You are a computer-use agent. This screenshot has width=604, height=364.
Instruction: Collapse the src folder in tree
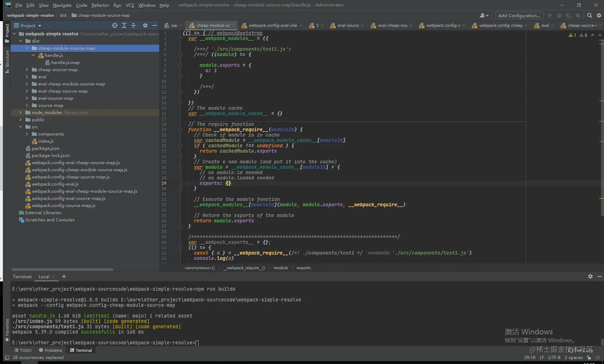tap(21, 127)
